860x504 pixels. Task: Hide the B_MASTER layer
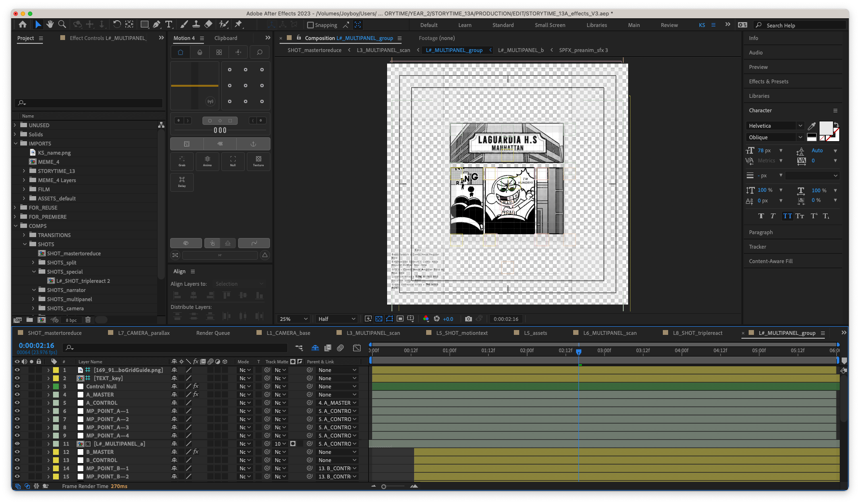(17, 452)
